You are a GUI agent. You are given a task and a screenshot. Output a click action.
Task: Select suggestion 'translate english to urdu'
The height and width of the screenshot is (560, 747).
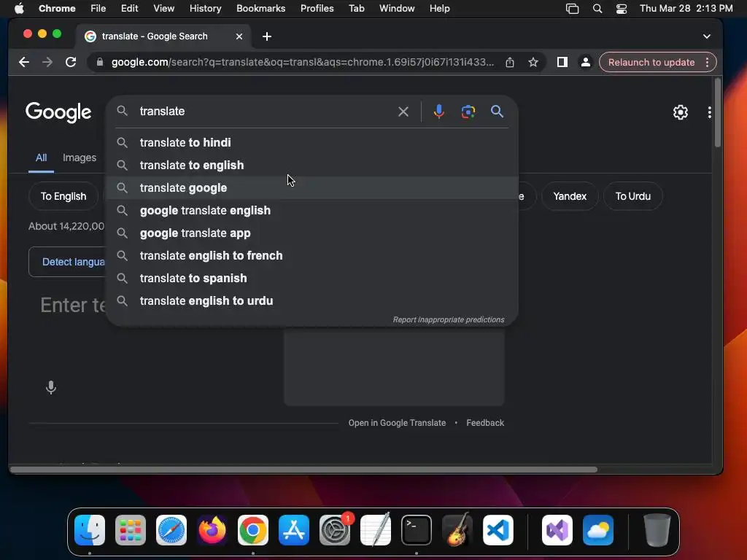[x=312, y=301]
